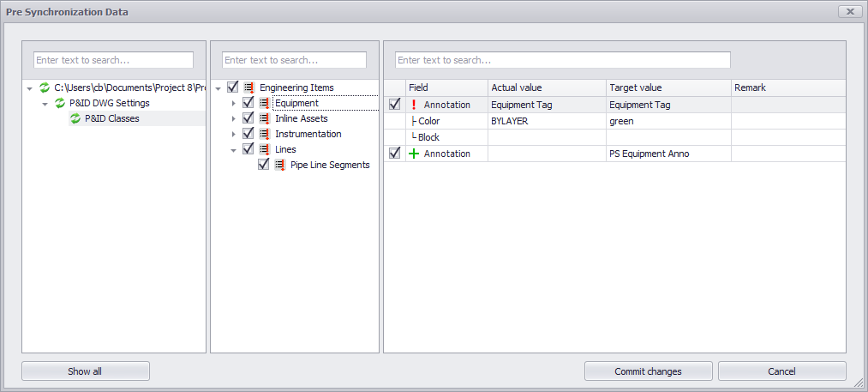Click the list icon next to Instrumentation
Viewport: 868px width, 392px height.
point(265,134)
